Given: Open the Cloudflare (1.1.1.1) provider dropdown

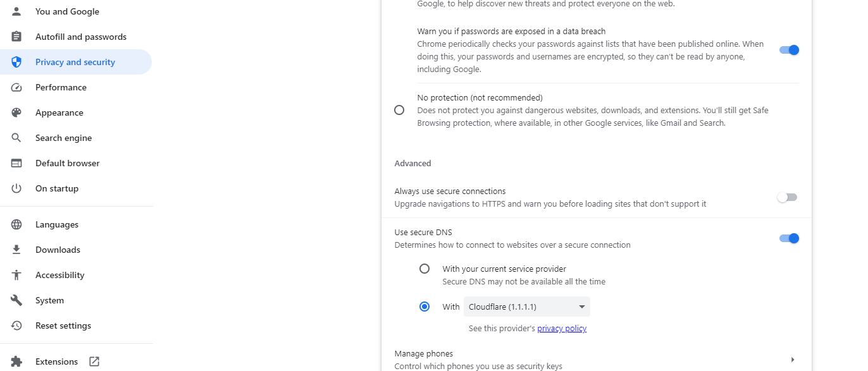Looking at the screenshot, I should (x=526, y=307).
